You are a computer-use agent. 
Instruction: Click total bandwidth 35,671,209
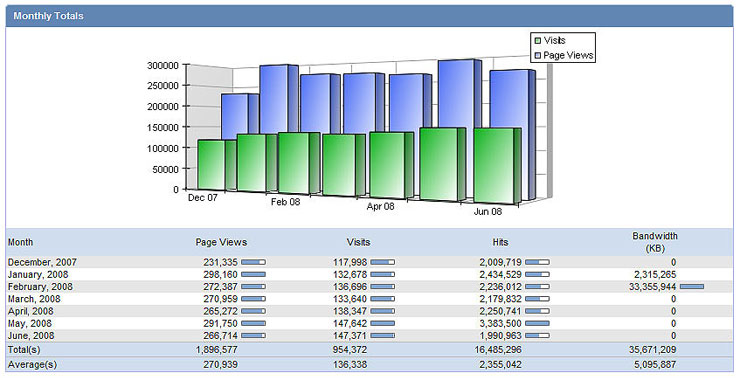[653, 350]
